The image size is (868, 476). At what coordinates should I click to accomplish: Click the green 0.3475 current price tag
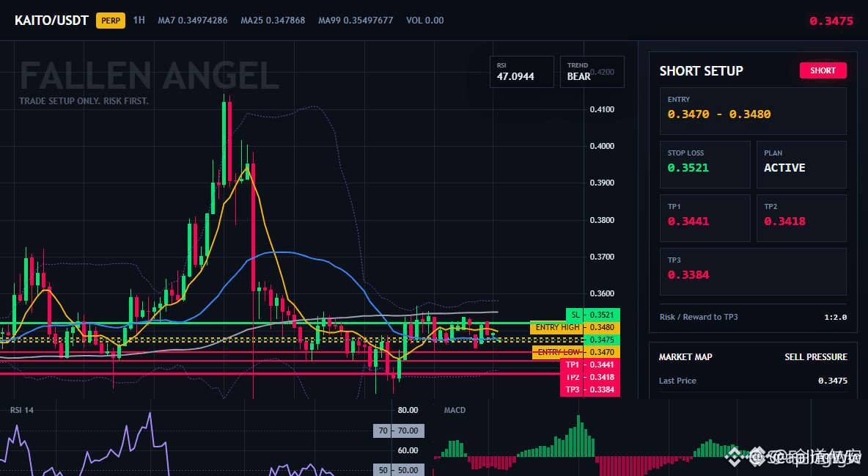pyautogui.click(x=602, y=340)
